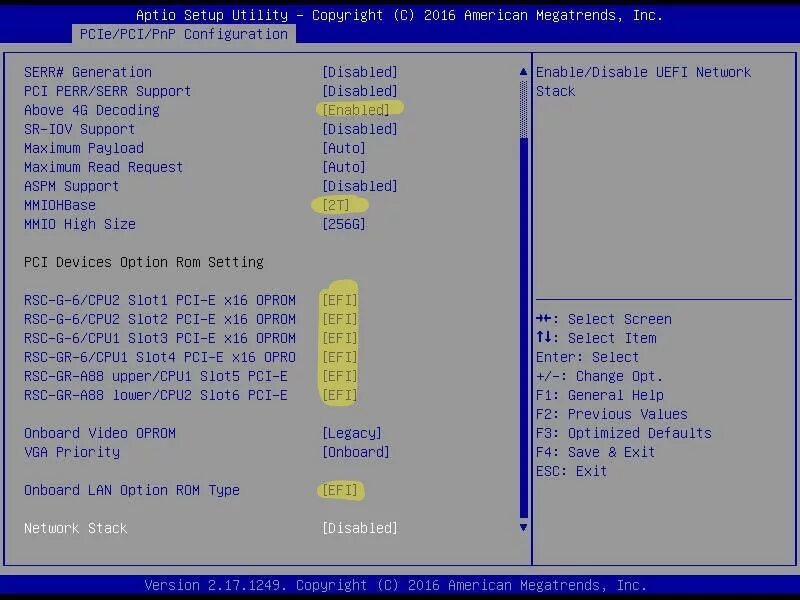Click 'ESC: Exit' help line
This screenshot has width=800, height=600.
[571, 471]
